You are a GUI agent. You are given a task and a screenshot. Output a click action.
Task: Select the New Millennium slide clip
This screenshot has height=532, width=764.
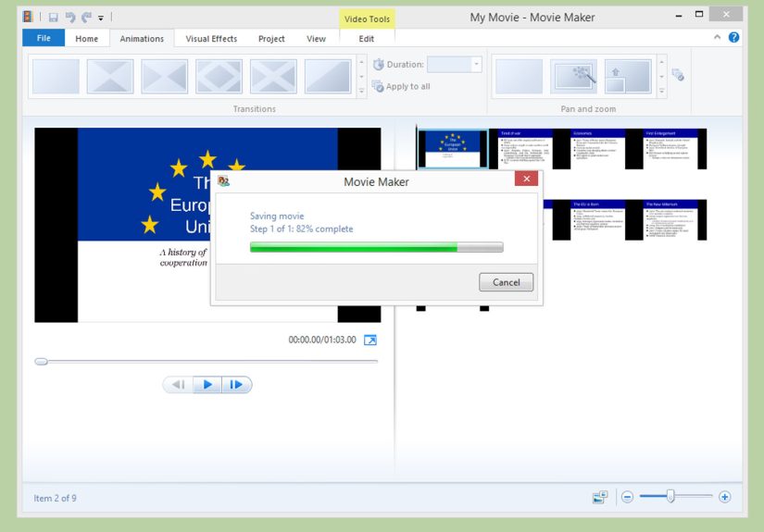(x=670, y=220)
